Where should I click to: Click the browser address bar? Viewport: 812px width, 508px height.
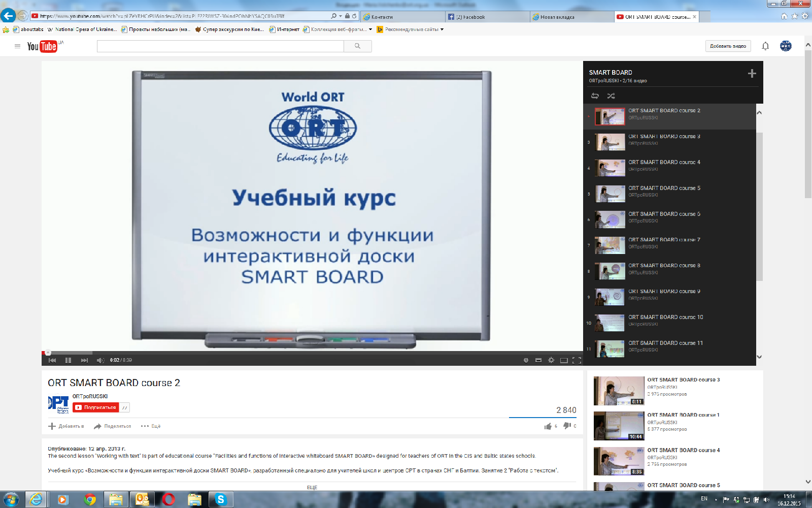(x=180, y=16)
